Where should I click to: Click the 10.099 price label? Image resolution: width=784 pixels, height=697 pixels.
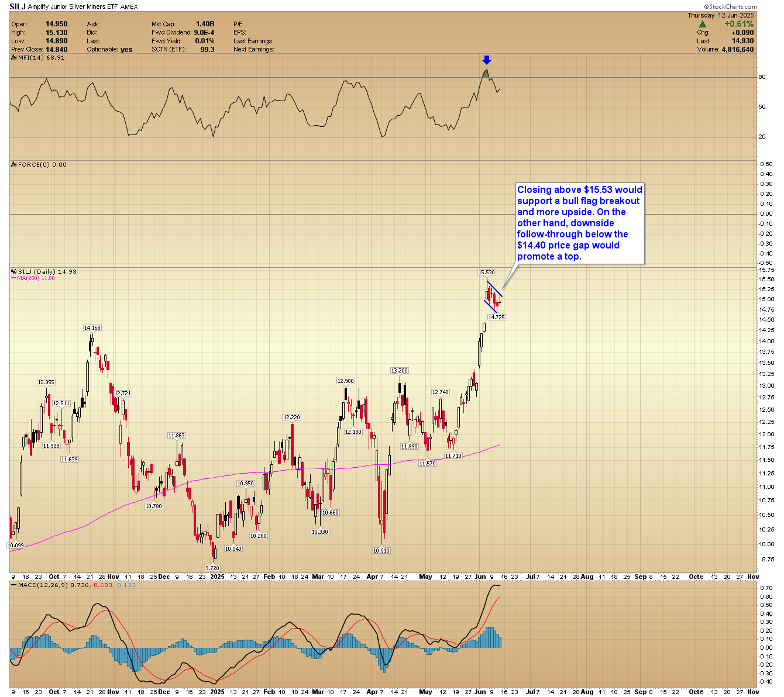coord(15,546)
